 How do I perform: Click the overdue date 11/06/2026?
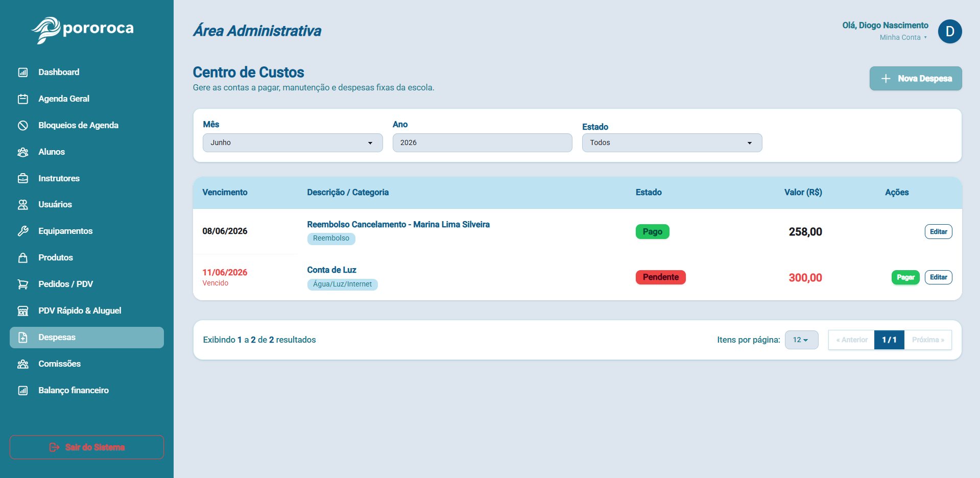[x=225, y=273]
